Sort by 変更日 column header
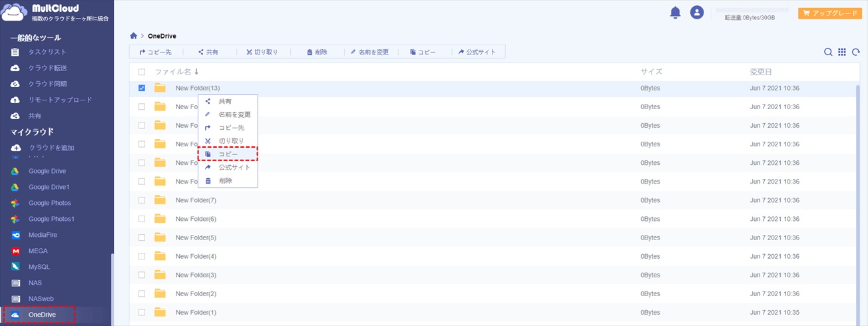Image resolution: width=868 pixels, height=326 pixels. [760, 72]
